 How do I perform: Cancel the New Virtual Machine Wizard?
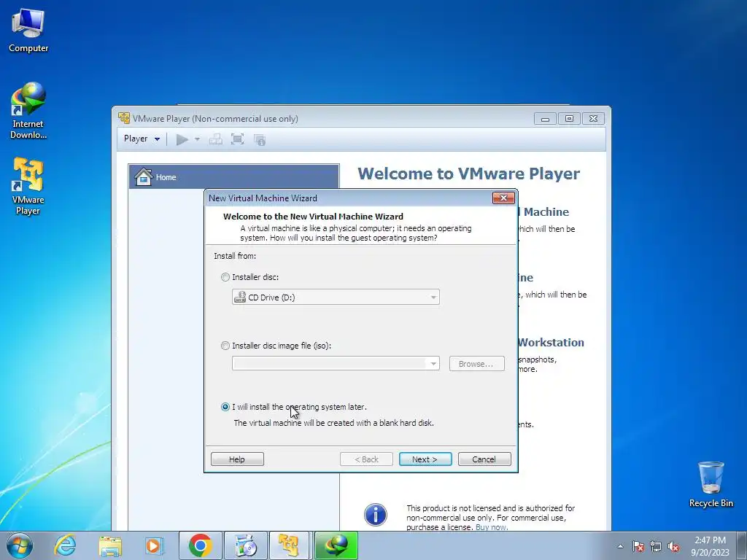(x=484, y=459)
